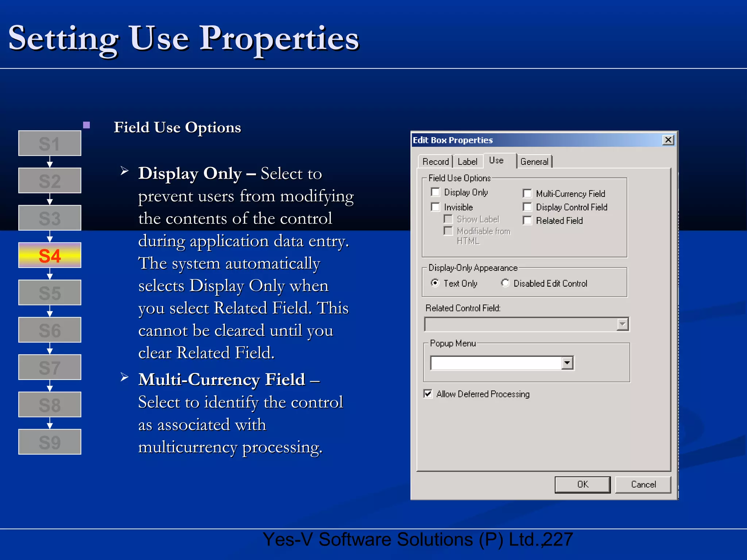The height and width of the screenshot is (560, 747).
Task: Click the Display-Only Appearance group label
Action: point(473,268)
